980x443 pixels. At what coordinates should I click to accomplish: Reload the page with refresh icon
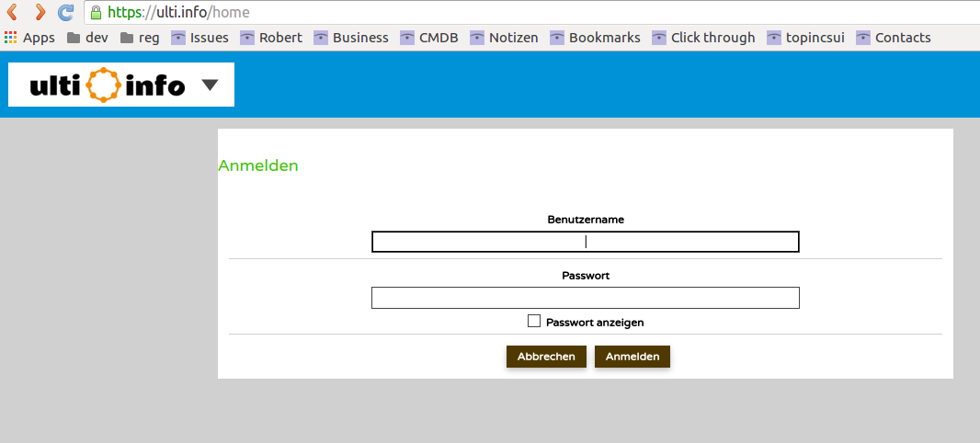tap(65, 13)
